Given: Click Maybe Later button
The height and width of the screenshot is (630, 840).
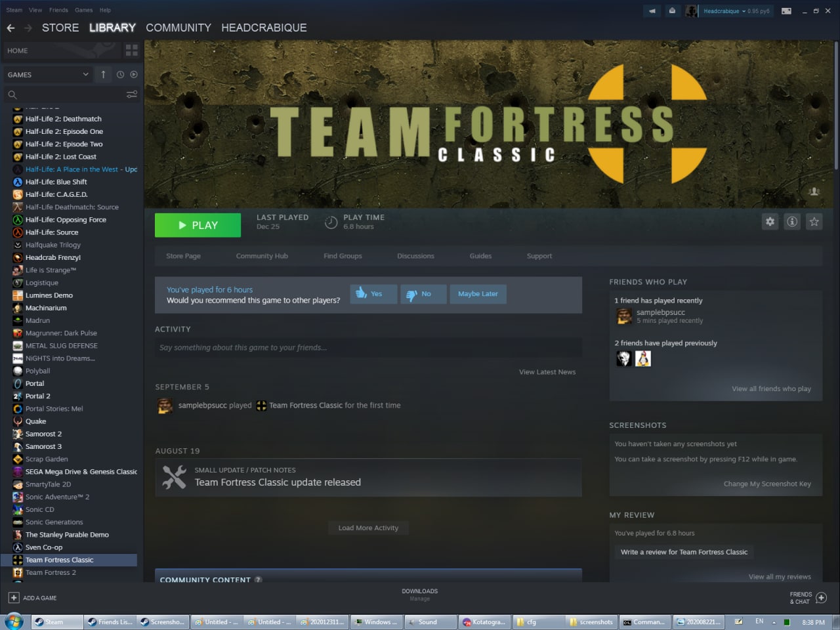Looking at the screenshot, I should click(478, 294).
